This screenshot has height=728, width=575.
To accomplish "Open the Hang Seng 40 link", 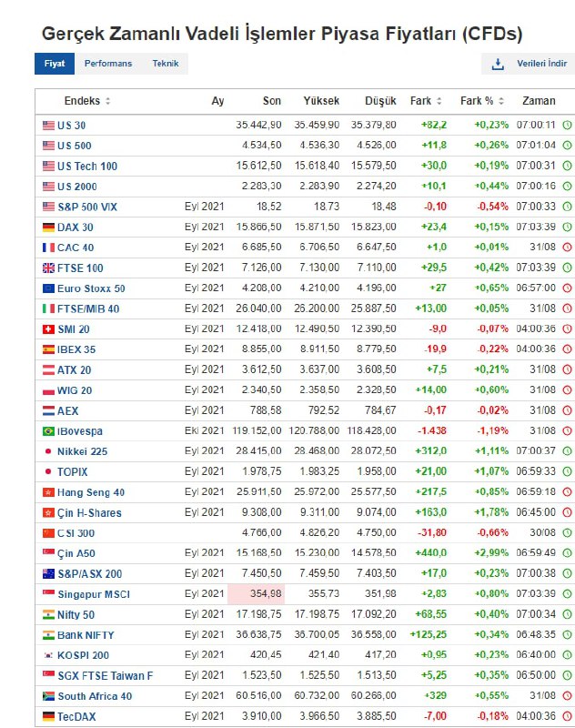I will click(91, 492).
